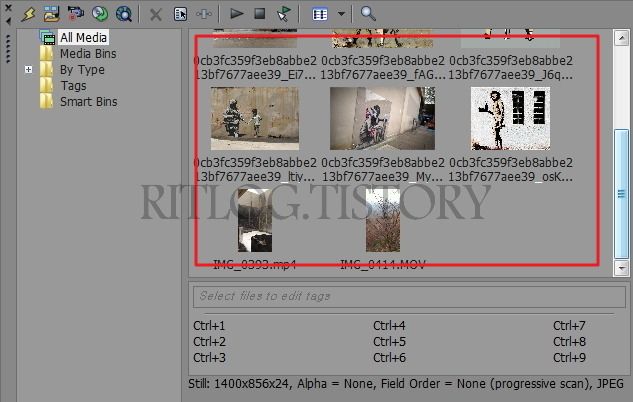The width and height of the screenshot is (633, 402).
Task: Click the media list scrollbar up arrow
Action: (x=621, y=38)
